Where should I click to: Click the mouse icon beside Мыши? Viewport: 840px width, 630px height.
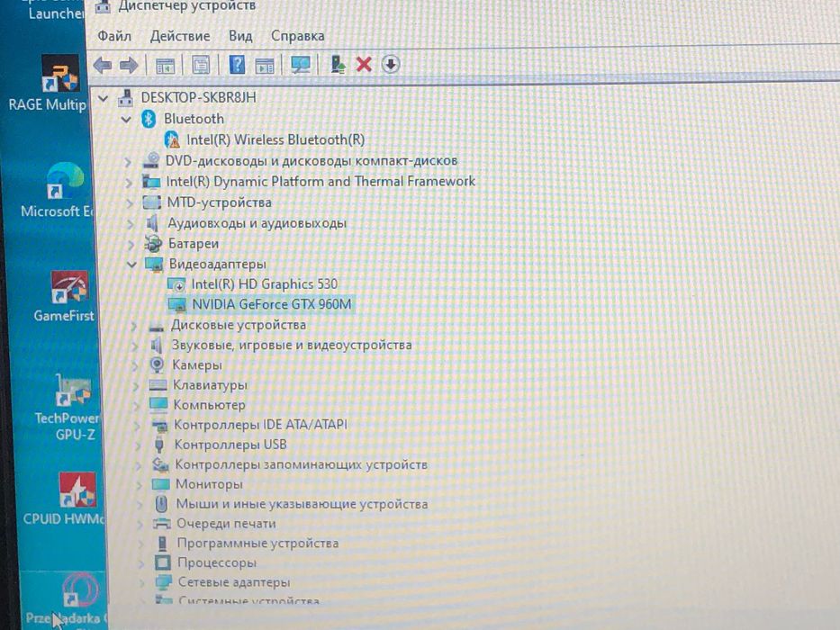(x=161, y=504)
